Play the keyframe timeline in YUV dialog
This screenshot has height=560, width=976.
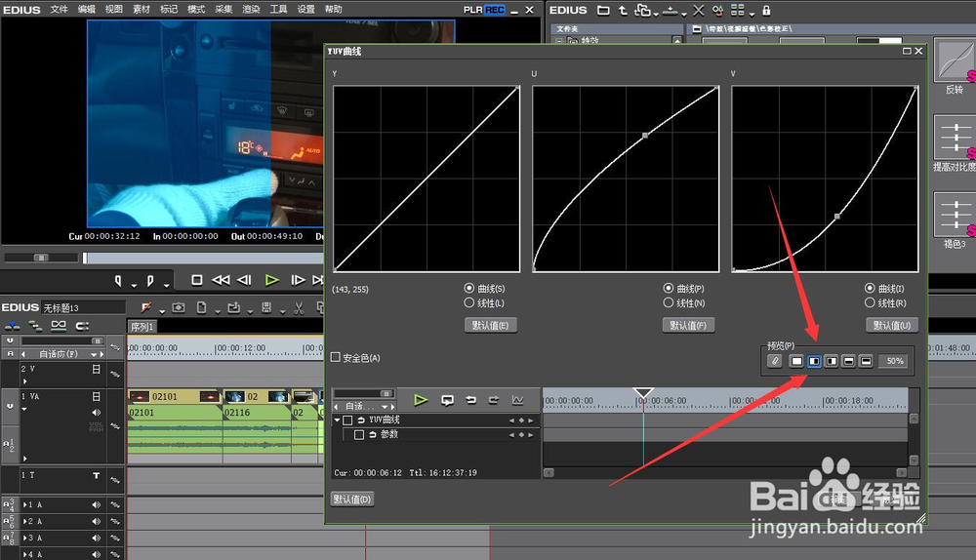421,400
